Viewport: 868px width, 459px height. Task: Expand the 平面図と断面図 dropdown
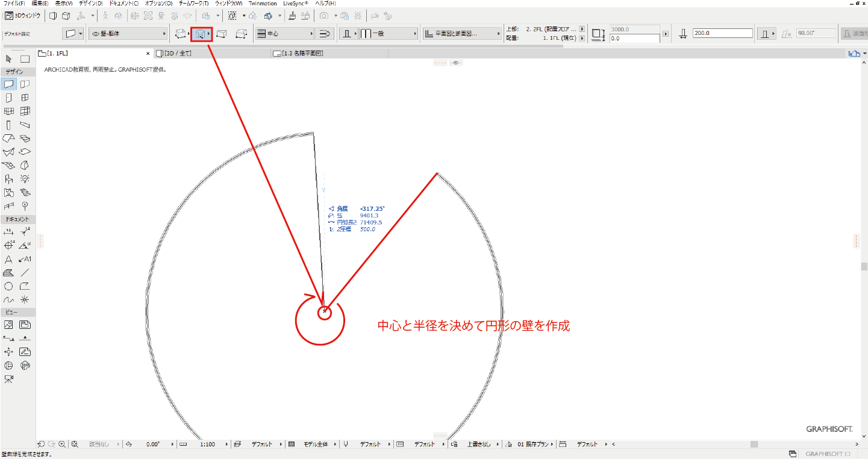pos(462,34)
